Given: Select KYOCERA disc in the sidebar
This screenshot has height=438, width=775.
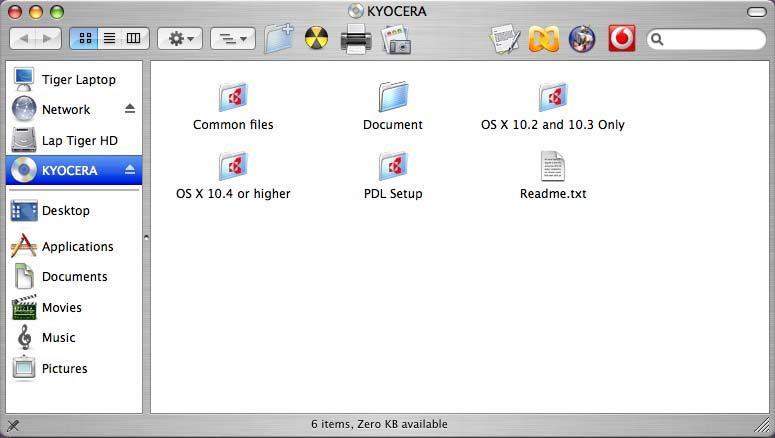Looking at the screenshot, I should point(74,170).
